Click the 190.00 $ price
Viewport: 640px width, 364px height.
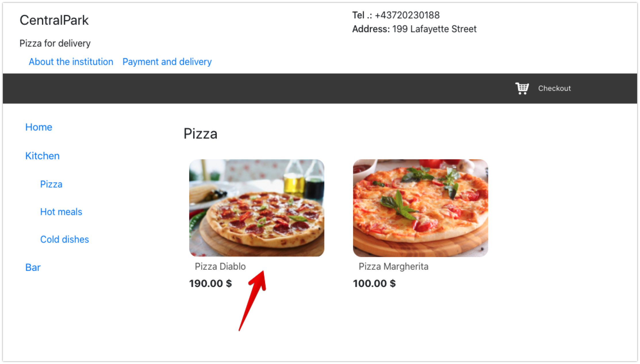tap(210, 283)
